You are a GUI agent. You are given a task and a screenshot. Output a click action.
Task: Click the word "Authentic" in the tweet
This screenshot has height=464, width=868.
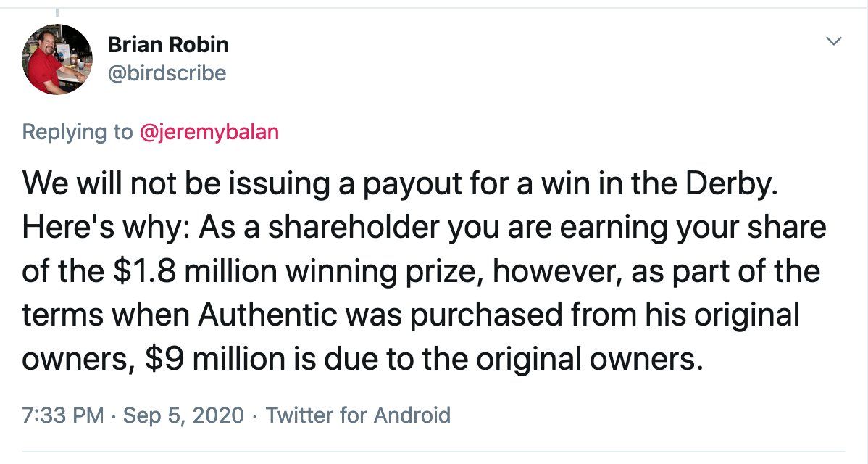tap(268, 315)
